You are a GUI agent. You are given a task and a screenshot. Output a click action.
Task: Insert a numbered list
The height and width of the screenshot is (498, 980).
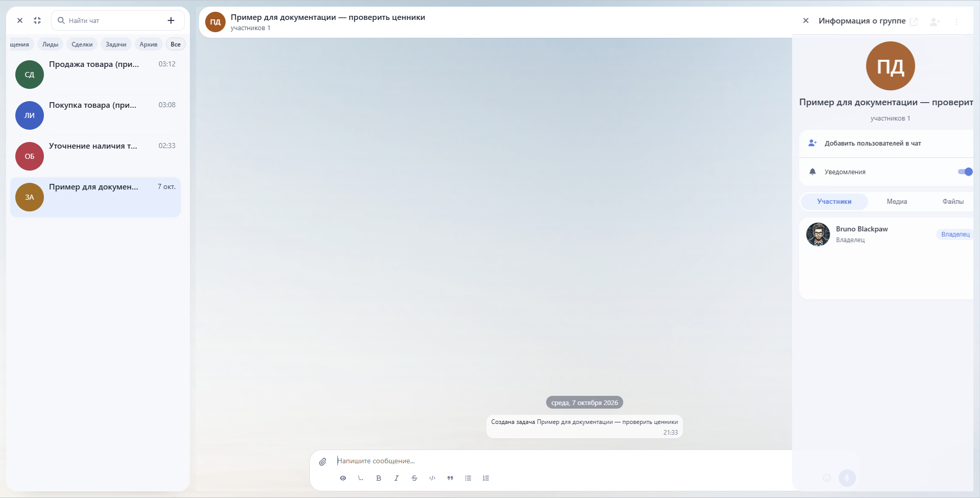coord(486,478)
